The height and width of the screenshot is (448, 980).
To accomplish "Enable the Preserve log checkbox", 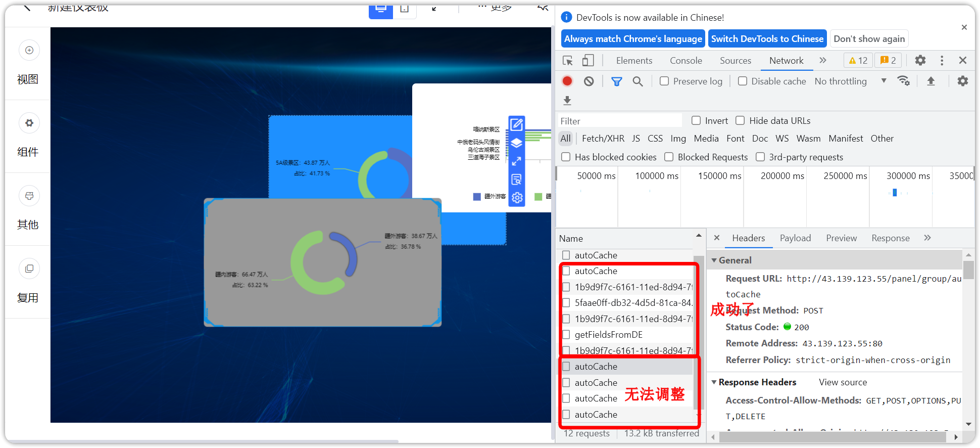I will 664,81.
